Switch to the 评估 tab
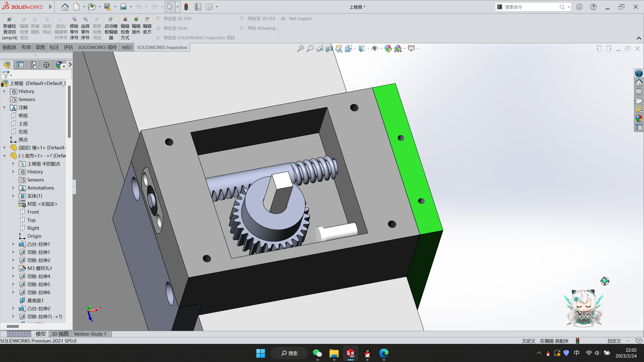This screenshot has height=362, width=644. tap(68, 47)
